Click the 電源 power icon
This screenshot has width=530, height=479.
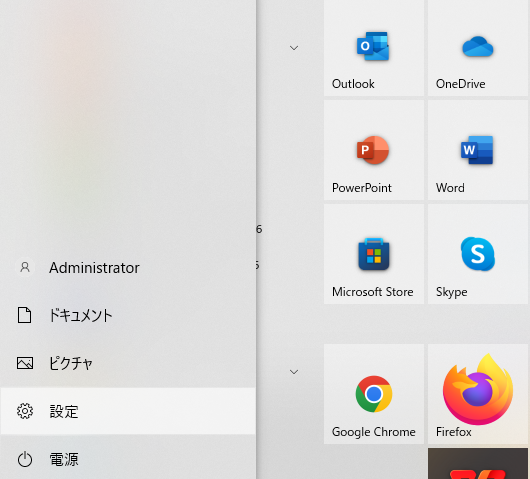coord(25,459)
